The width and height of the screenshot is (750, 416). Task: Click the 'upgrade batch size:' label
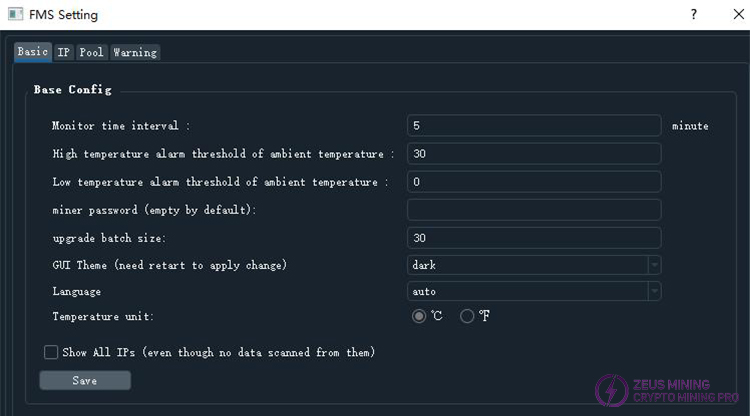tap(109, 238)
